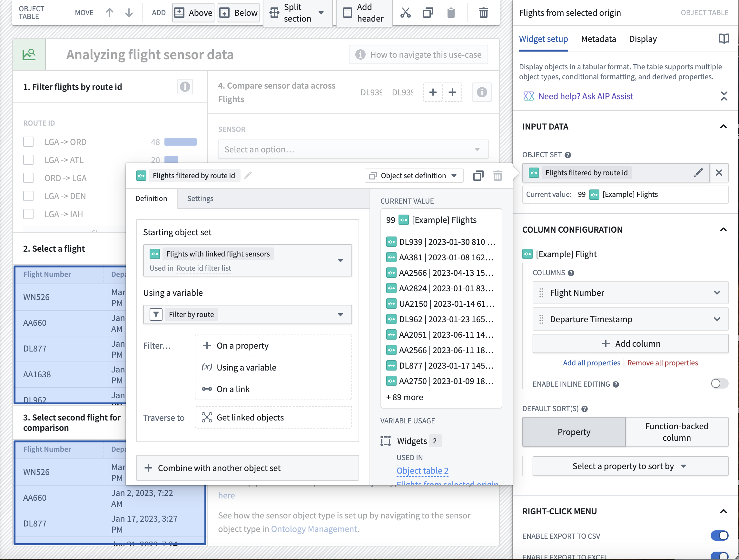Click info icon beside Filter flights by route id

(x=185, y=87)
